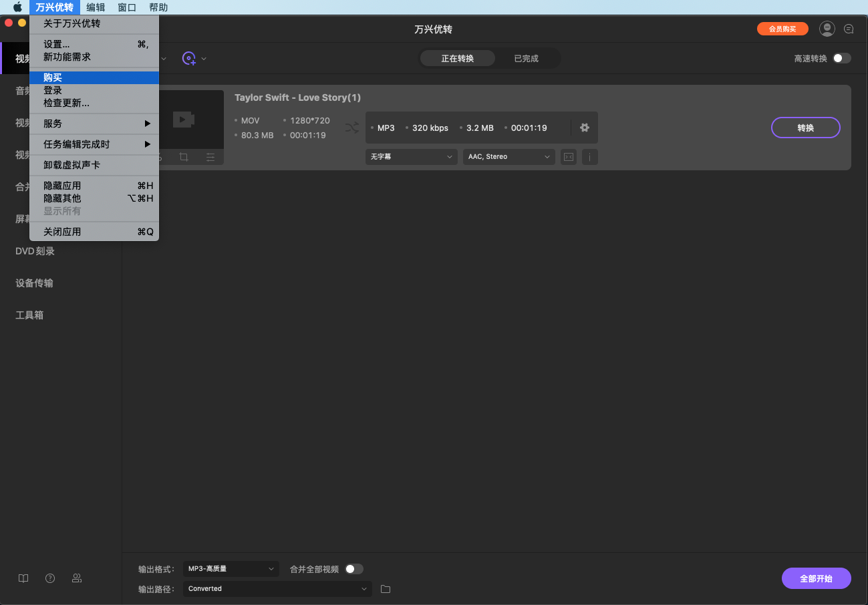Switch to the 正在转换 tab
The image size is (868, 605).
point(458,59)
